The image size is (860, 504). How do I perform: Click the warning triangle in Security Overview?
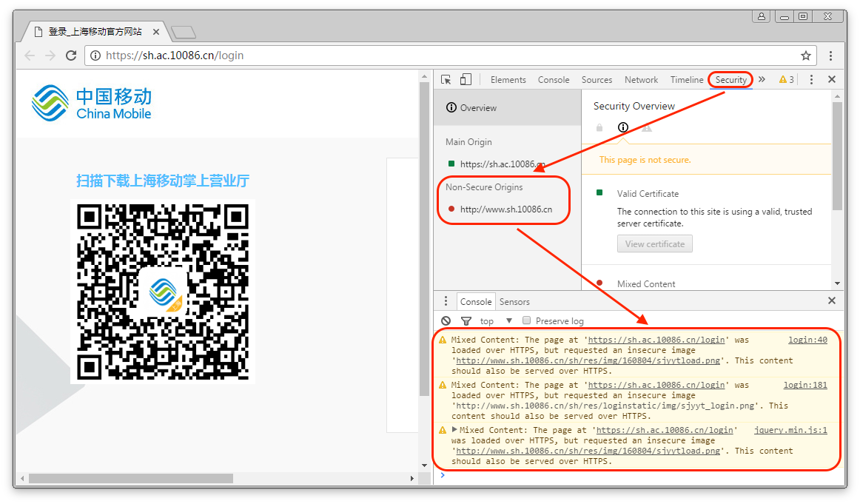647,127
